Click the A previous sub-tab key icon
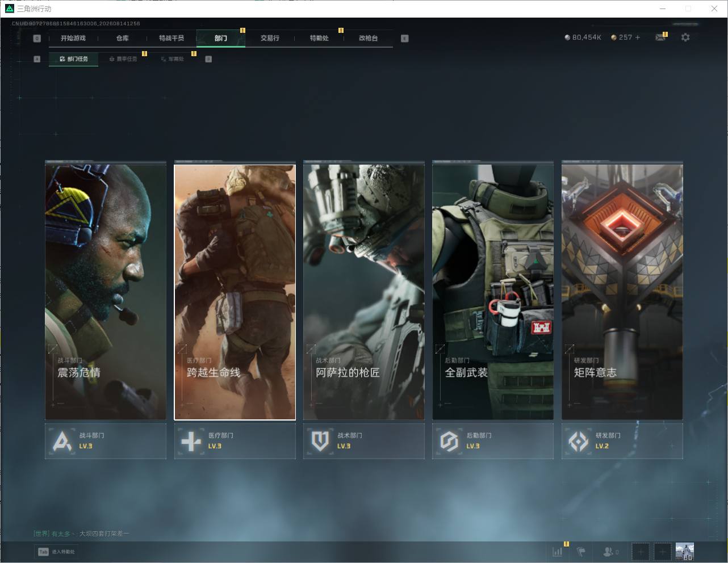 click(x=37, y=59)
